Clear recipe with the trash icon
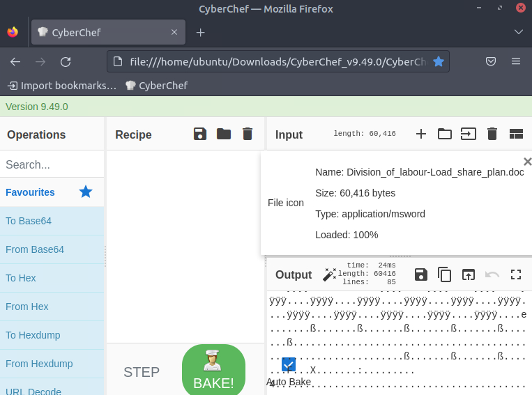Image resolution: width=532 pixels, height=395 pixels. click(x=247, y=134)
